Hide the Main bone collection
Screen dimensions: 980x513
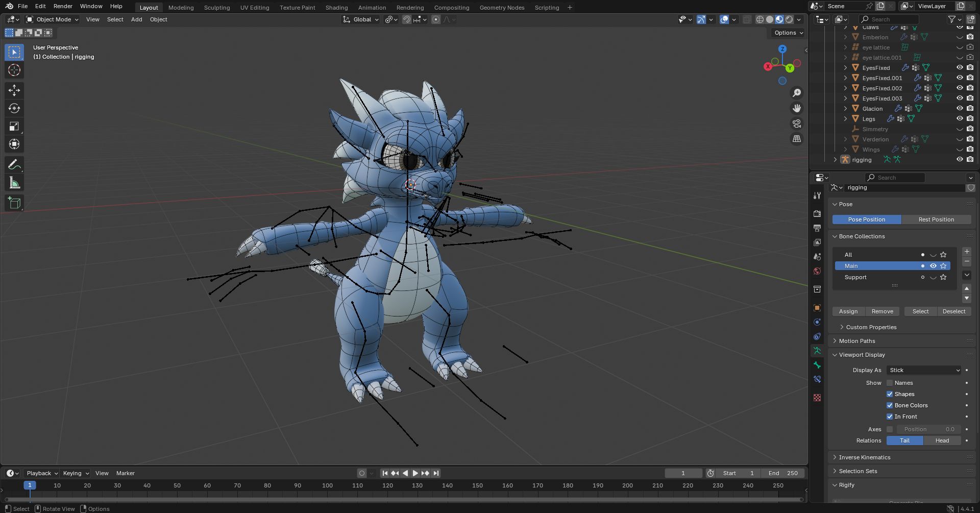coord(933,266)
